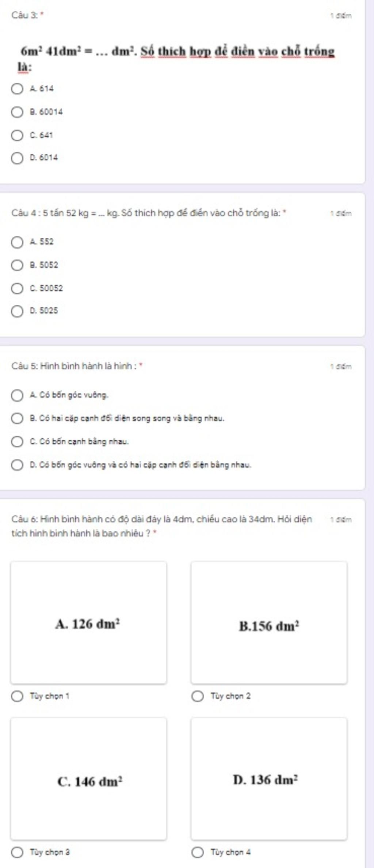Open the C. 146 dm² image option

point(89,779)
